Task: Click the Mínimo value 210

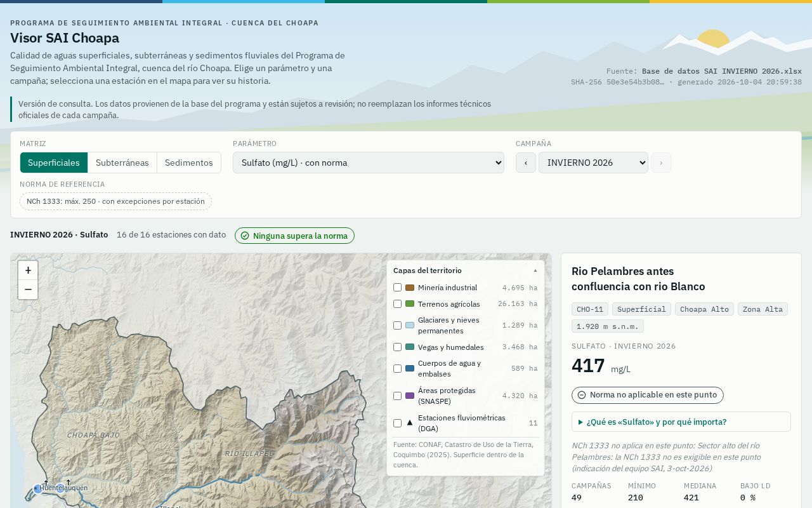Action: coord(636,498)
